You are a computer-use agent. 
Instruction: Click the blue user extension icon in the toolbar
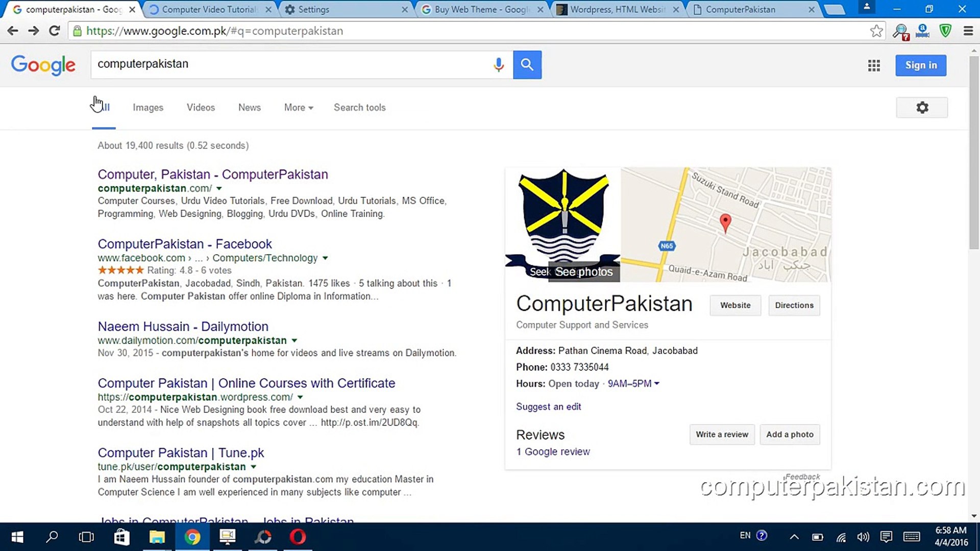pyautogui.click(x=922, y=31)
